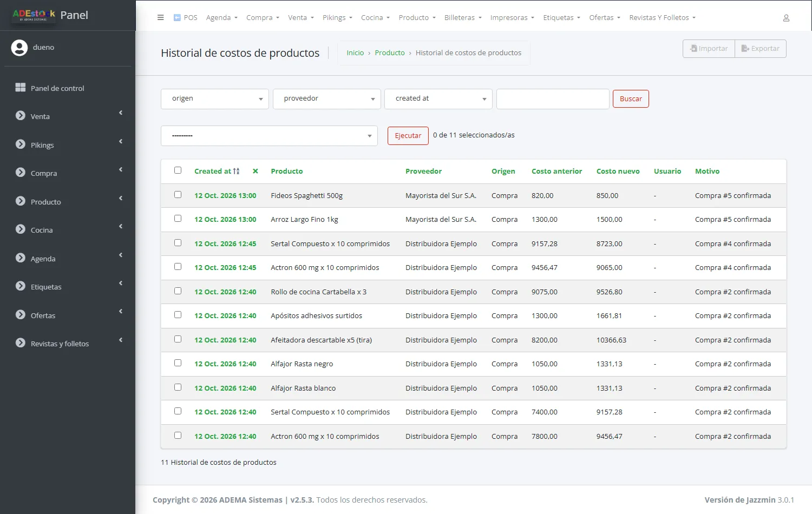The height and width of the screenshot is (514, 812).
Task: Expand the Venta sidebar chevron
Action: (x=121, y=113)
